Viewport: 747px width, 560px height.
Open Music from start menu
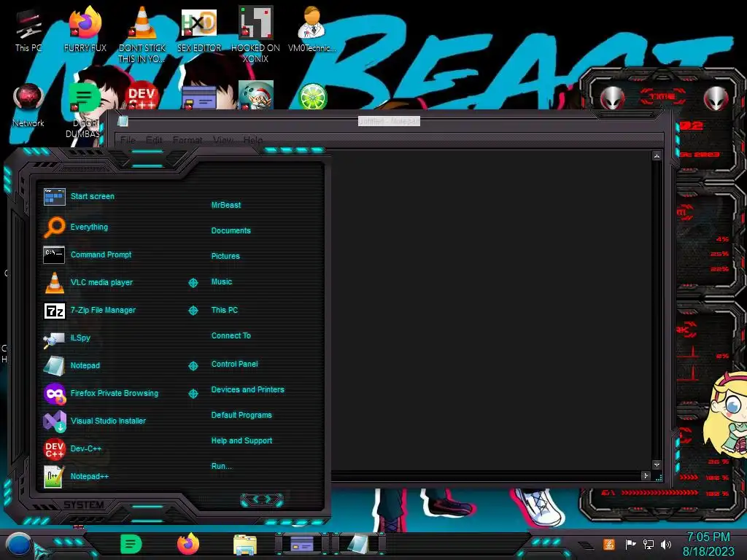pos(222,282)
